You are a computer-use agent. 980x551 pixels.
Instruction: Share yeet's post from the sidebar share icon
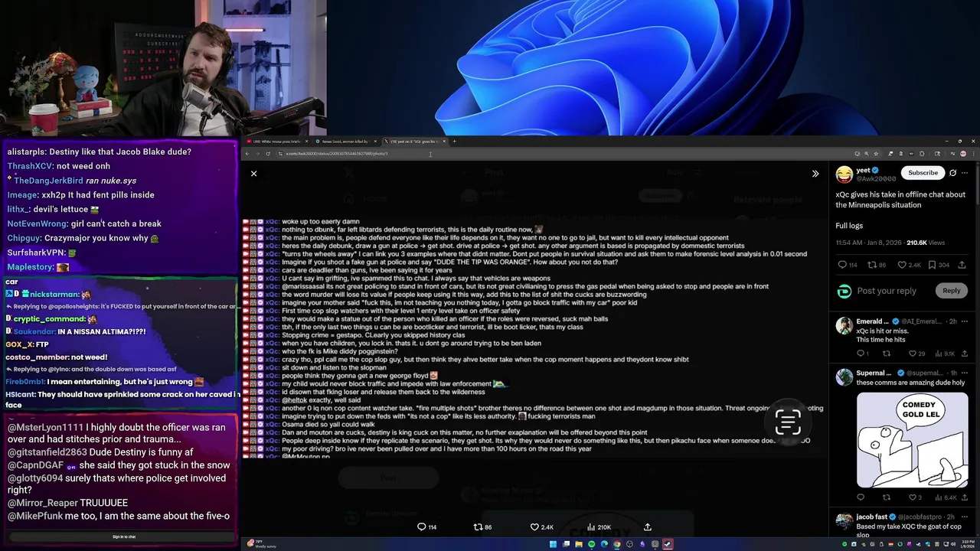click(962, 265)
